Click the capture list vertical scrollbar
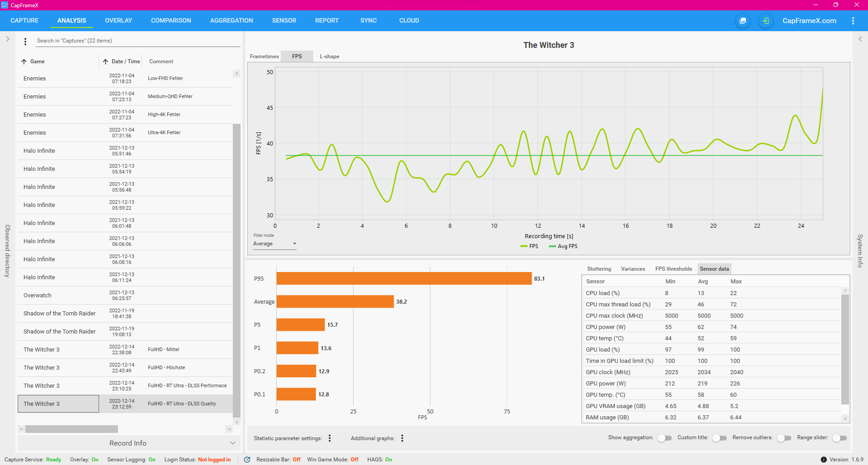Image resolution: width=868 pixels, height=465 pixels. pyautogui.click(x=236, y=270)
